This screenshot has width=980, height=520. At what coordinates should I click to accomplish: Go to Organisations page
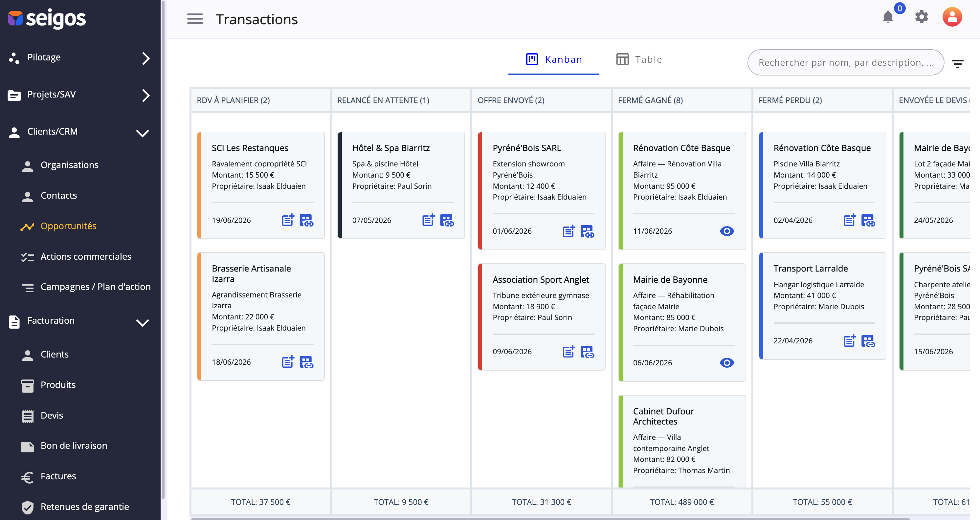[x=70, y=165]
